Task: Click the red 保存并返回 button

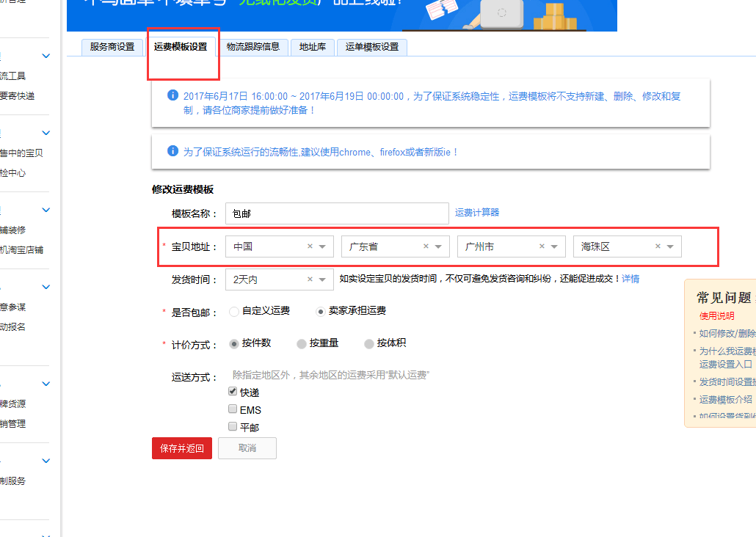Action: [181, 448]
